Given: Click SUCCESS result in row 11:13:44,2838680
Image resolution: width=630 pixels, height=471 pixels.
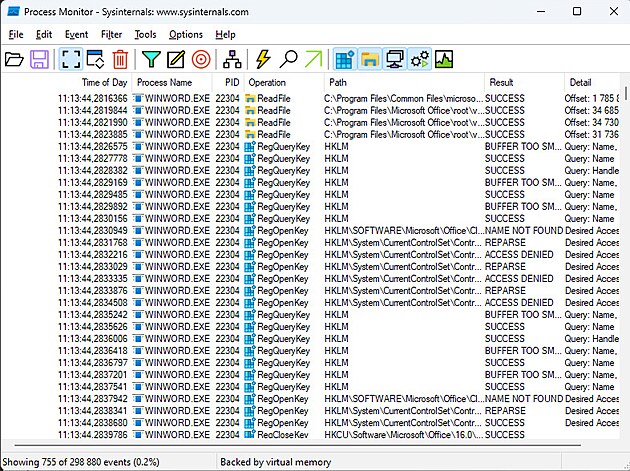Looking at the screenshot, I should [505, 423].
